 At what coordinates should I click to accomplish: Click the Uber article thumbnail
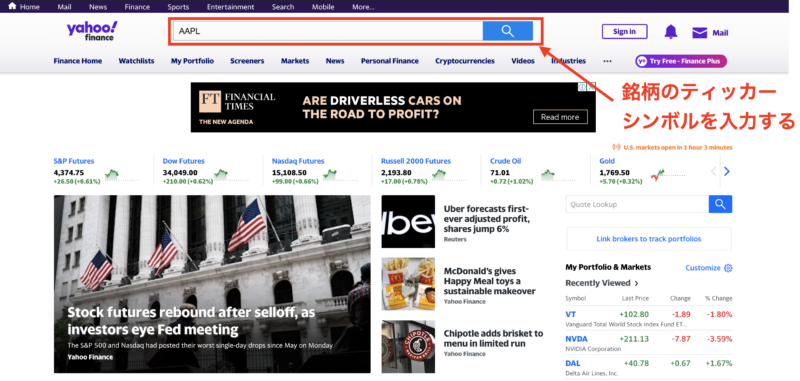point(408,221)
